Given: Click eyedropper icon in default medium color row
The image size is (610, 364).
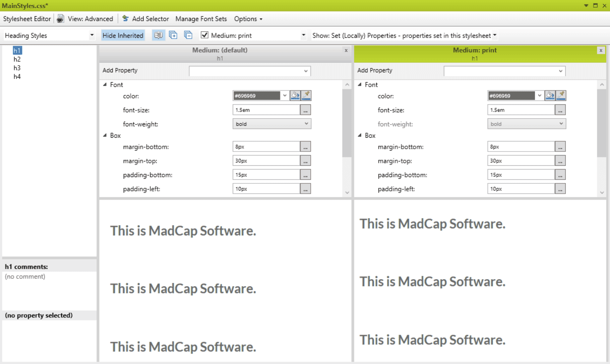Looking at the screenshot, I should [306, 95].
